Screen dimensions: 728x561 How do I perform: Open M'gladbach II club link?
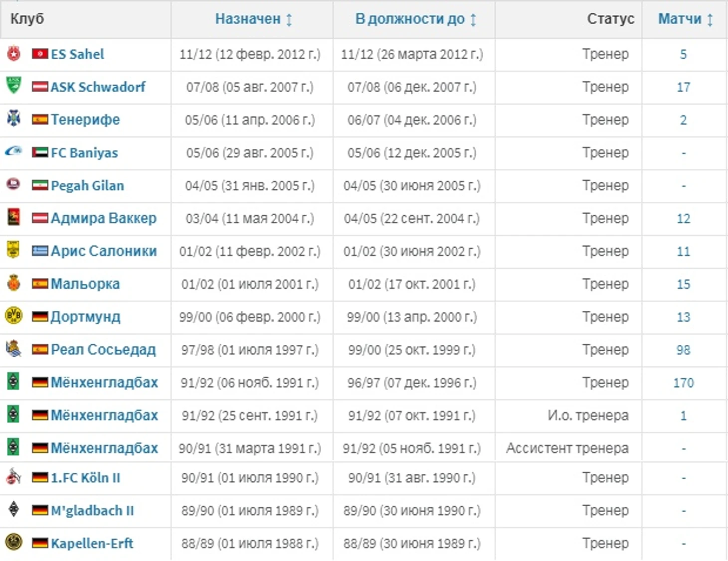click(x=92, y=510)
